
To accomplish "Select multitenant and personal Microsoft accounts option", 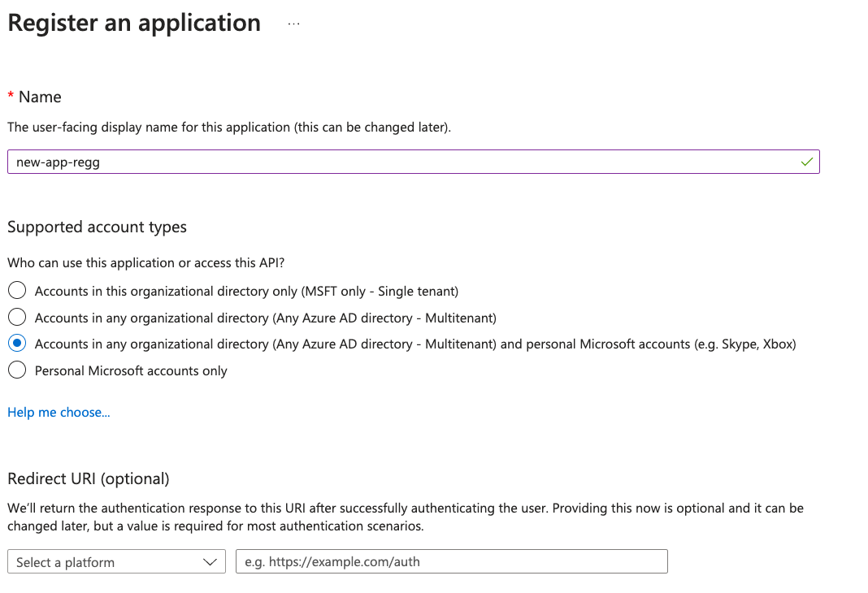I will click(16, 343).
